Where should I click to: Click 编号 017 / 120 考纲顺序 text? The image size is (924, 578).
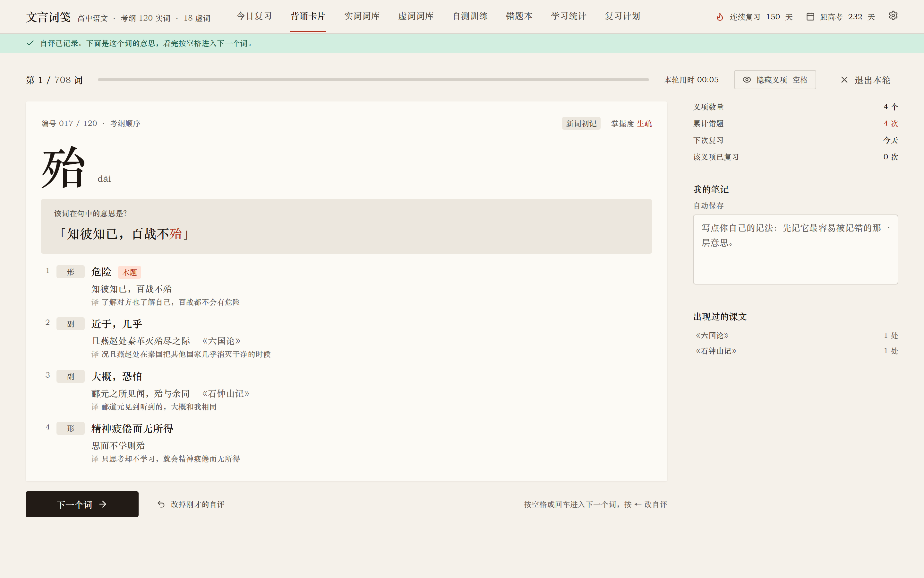(91, 124)
